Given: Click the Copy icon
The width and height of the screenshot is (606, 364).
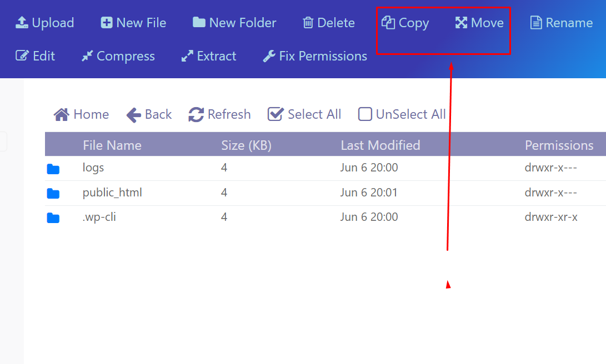Looking at the screenshot, I should [388, 23].
